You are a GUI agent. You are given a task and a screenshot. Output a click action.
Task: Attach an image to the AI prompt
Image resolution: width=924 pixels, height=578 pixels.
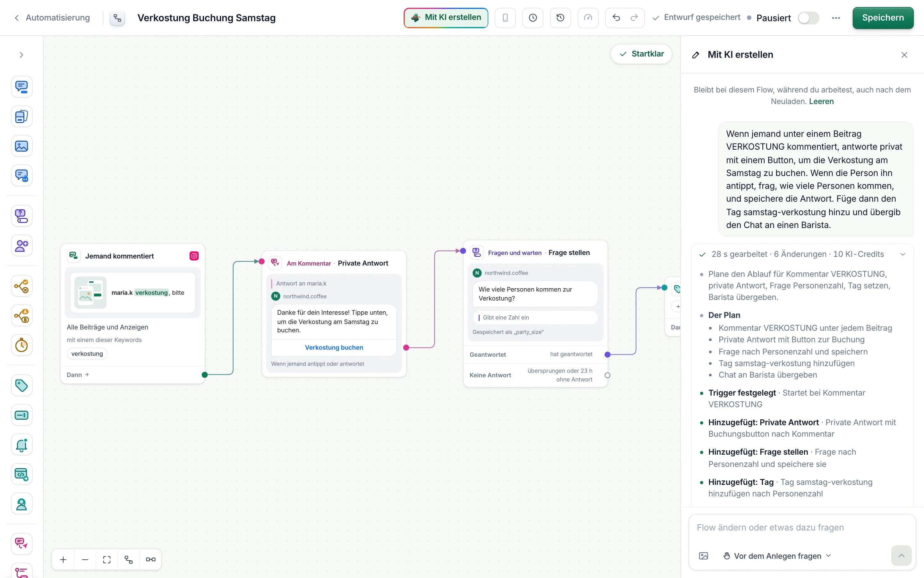click(x=703, y=556)
